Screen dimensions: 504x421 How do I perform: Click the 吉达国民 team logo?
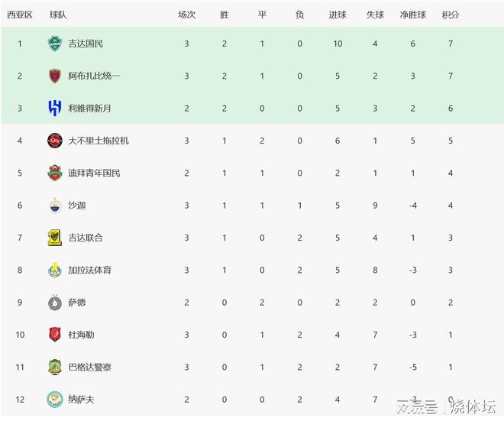pyautogui.click(x=54, y=44)
